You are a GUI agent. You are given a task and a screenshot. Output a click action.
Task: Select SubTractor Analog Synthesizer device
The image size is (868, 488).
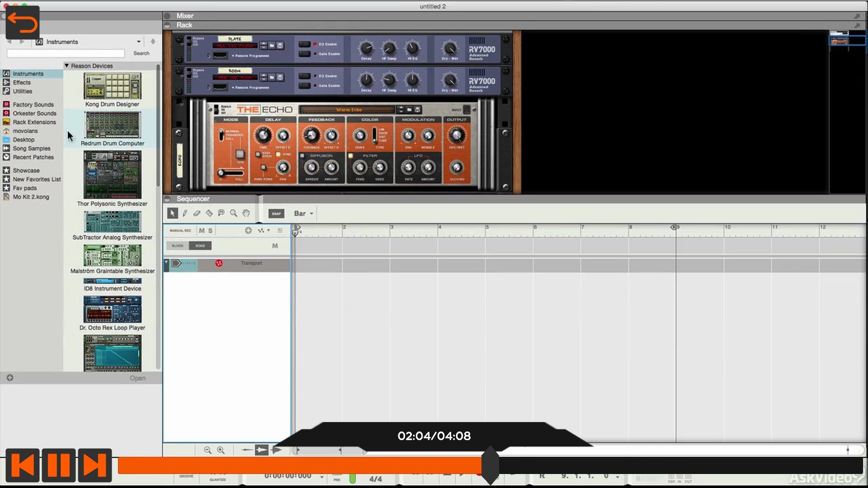(113, 226)
